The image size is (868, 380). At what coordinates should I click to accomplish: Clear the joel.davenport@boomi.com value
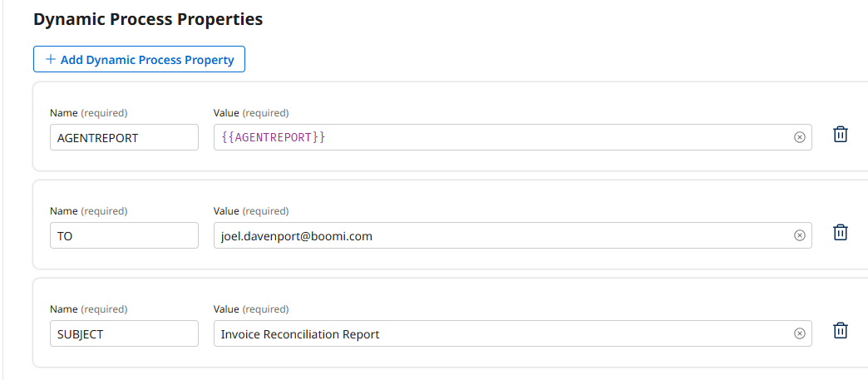800,235
